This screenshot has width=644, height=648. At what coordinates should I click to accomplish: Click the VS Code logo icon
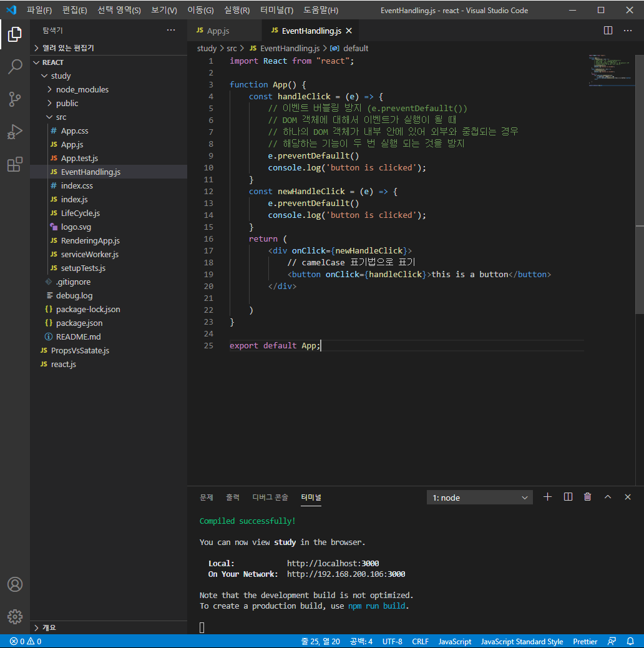[x=12, y=10]
